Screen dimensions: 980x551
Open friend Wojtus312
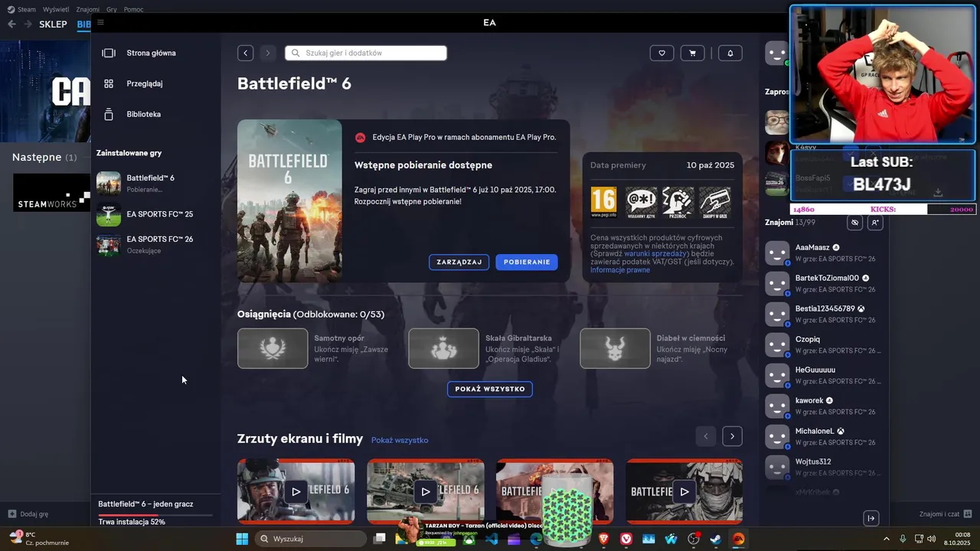(824, 468)
